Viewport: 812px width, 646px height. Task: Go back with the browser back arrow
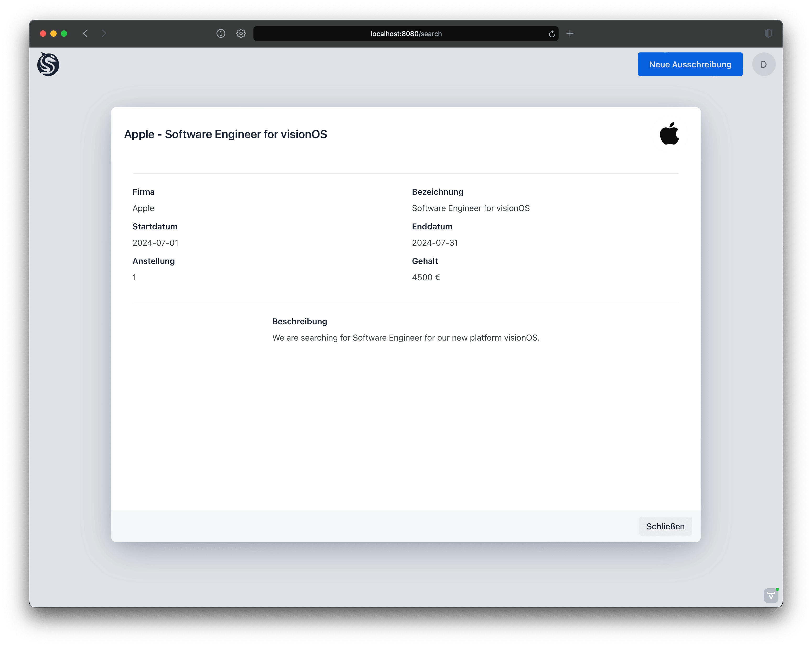[85, 34]
